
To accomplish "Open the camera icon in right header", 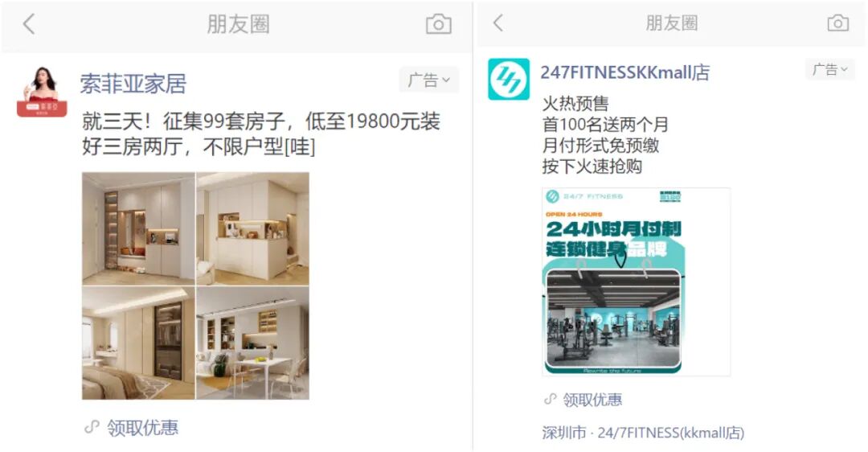I will pos(837,23).
